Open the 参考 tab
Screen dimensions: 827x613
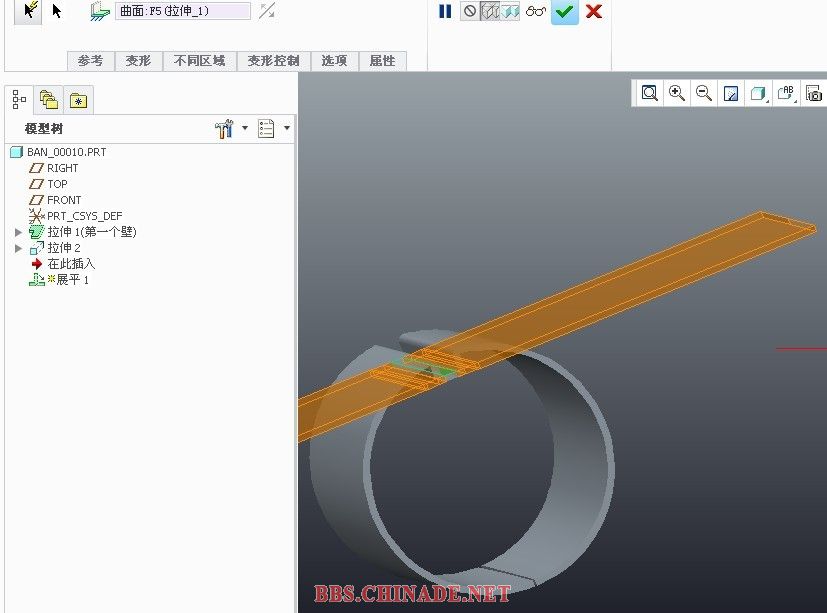pos(90,61)
